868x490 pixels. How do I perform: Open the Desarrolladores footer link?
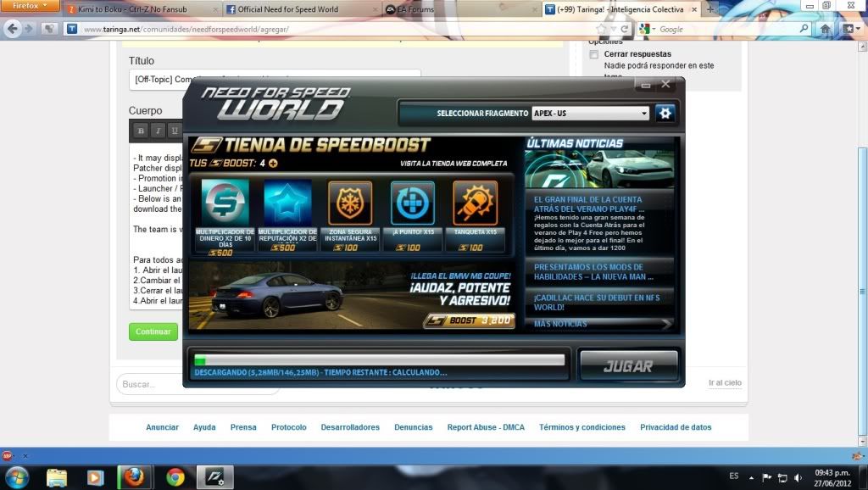click(x=350, y=427)
